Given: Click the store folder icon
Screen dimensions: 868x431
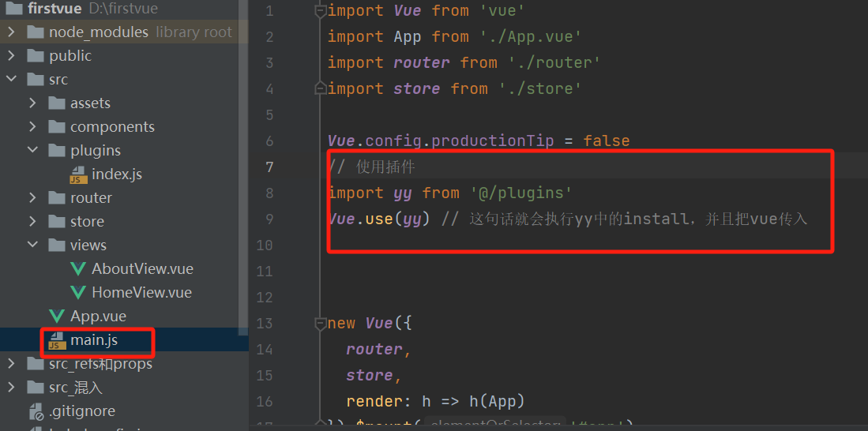Looking at the screenshot, I should (56, 221).
